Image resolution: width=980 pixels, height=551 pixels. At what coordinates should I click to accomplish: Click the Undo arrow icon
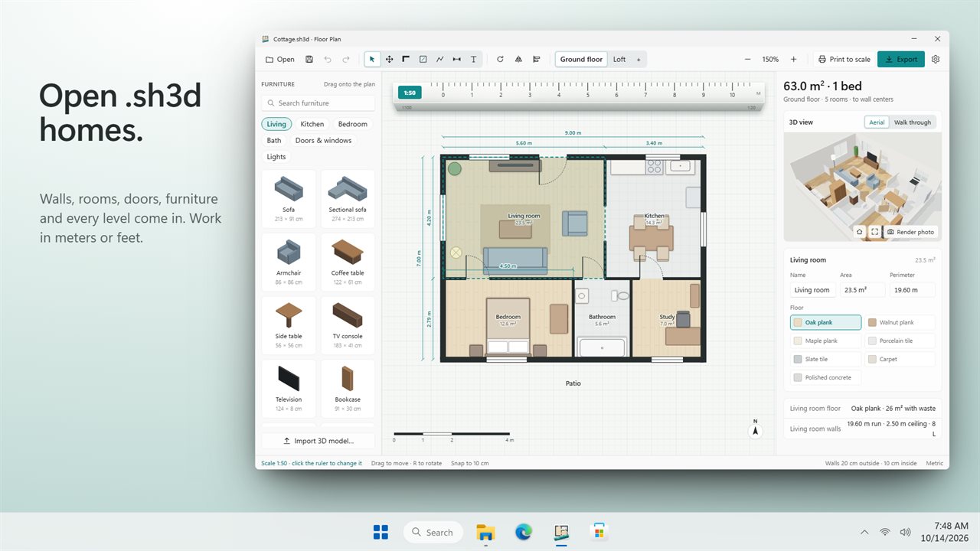click(328, 59)
